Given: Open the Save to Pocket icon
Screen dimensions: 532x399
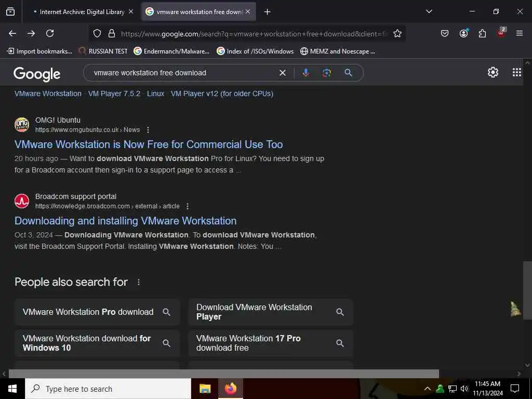Looking at the screenshot, I should 445,33.
